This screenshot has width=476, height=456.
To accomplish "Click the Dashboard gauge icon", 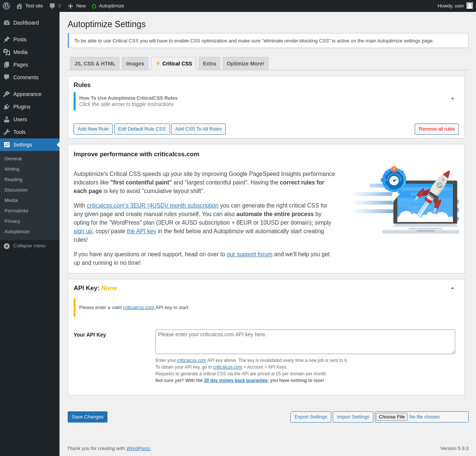I will coord(7,23).
